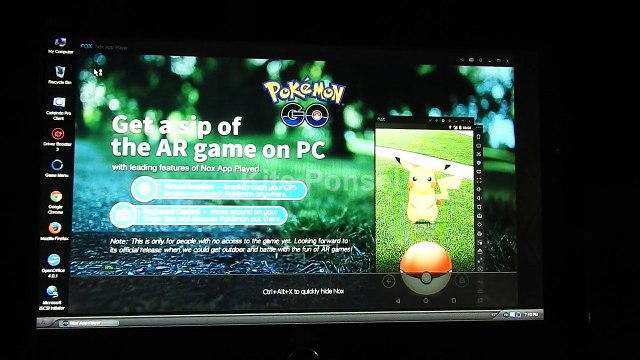Click the note beginning 'This is only for people'
Viewport: 640px width, 360px height.
(231, 245)
